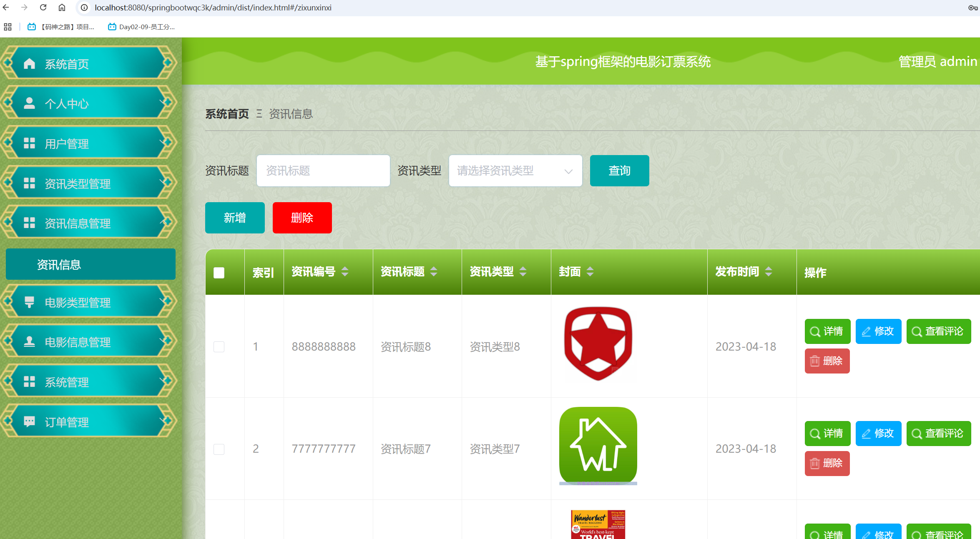Click the chat icon beside 订单管理
Image resolution: width=980 pixels, height=539 pixels.
point(29,421)
